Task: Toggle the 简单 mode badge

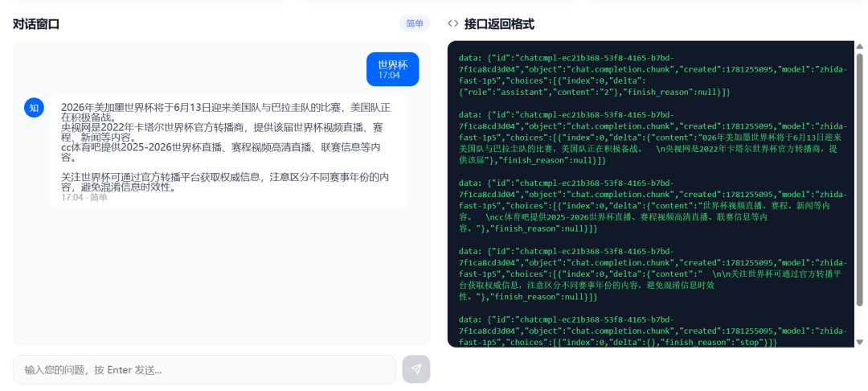Action: coord(415,23)
